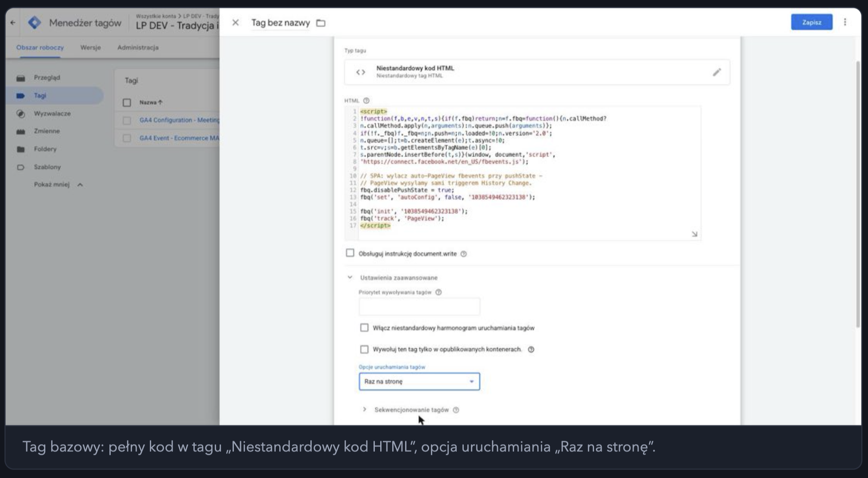Image resolution: width=868 pixels, height=478 pixels.
Task: Click the Niestandardowy kod HTML tag type card
Action: [537, 72]
